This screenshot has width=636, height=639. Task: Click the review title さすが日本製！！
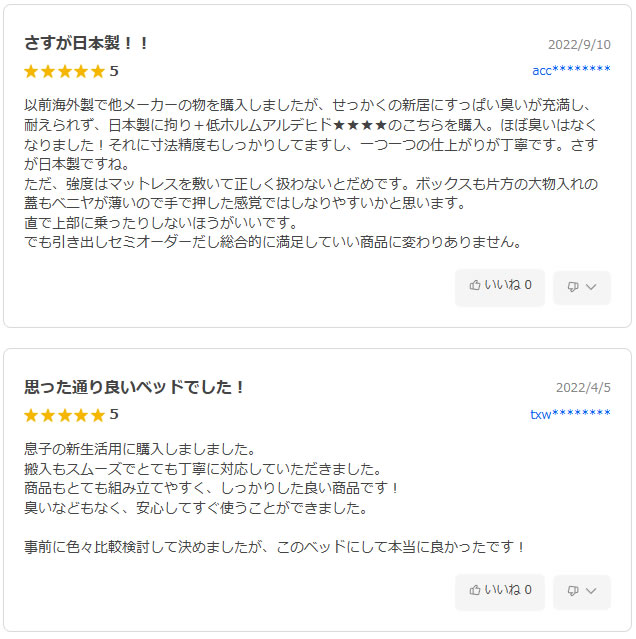pos(87,43)
